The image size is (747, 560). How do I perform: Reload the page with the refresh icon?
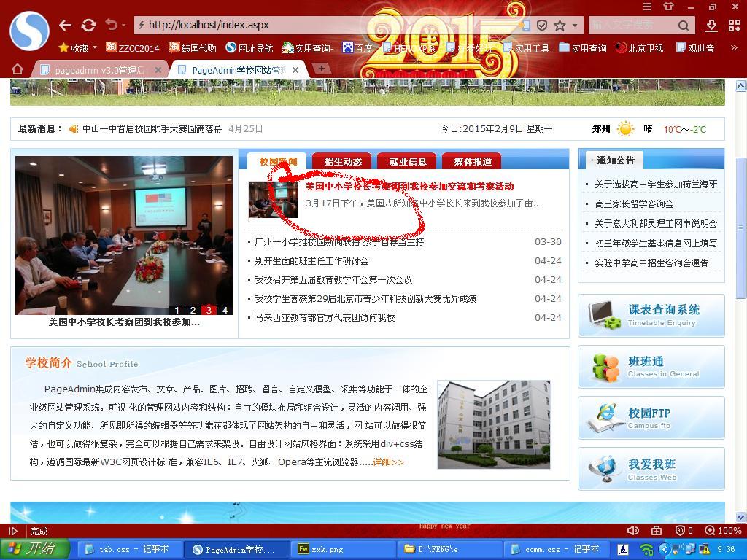point(88,25)
